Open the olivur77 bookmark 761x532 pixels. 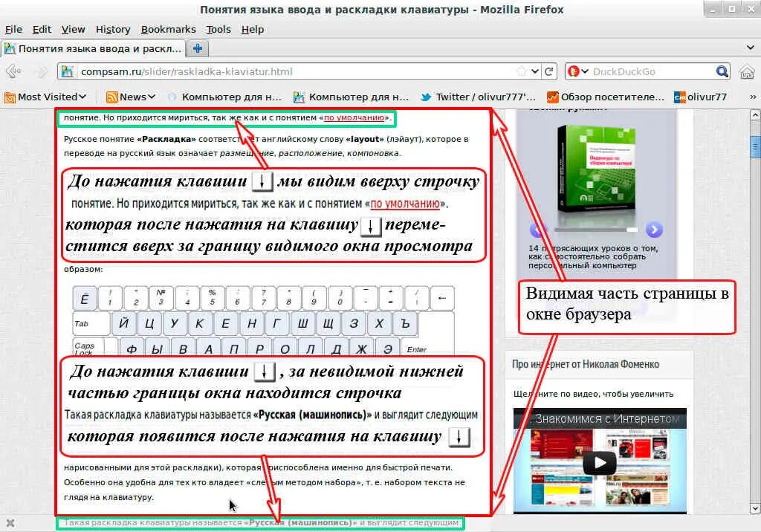click(700, 97)
